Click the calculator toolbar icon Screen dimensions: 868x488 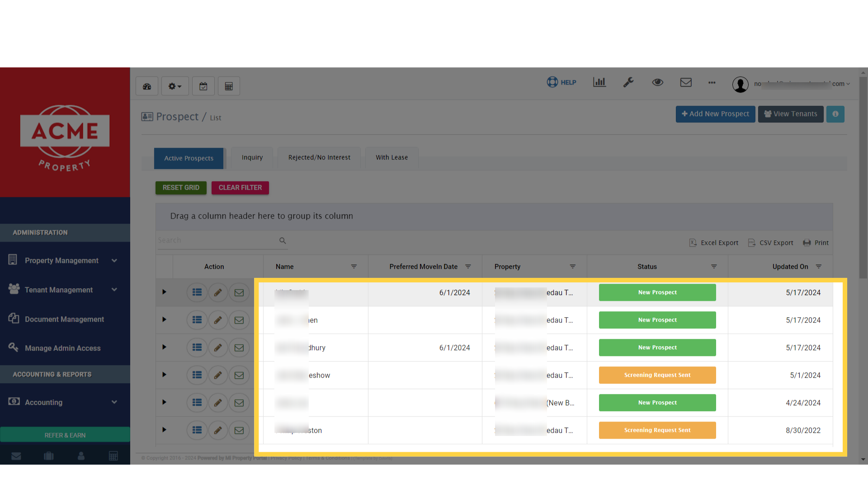click(229, 86)
